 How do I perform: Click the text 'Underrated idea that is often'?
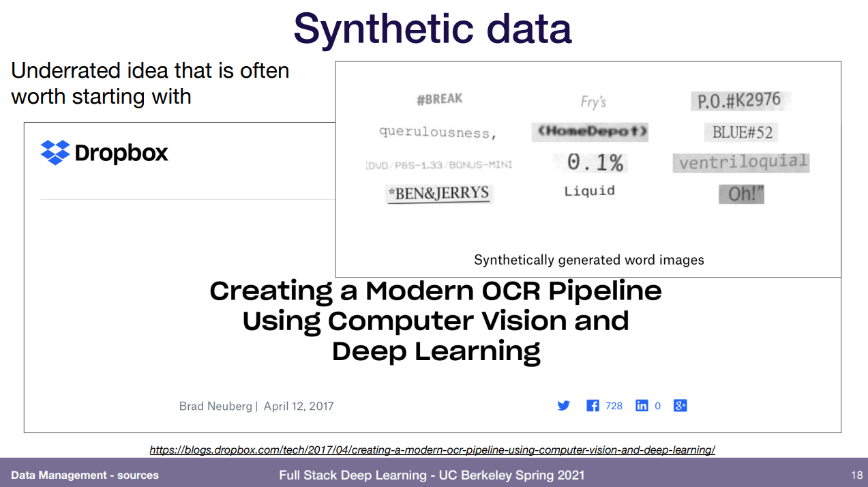click(150, 70)
